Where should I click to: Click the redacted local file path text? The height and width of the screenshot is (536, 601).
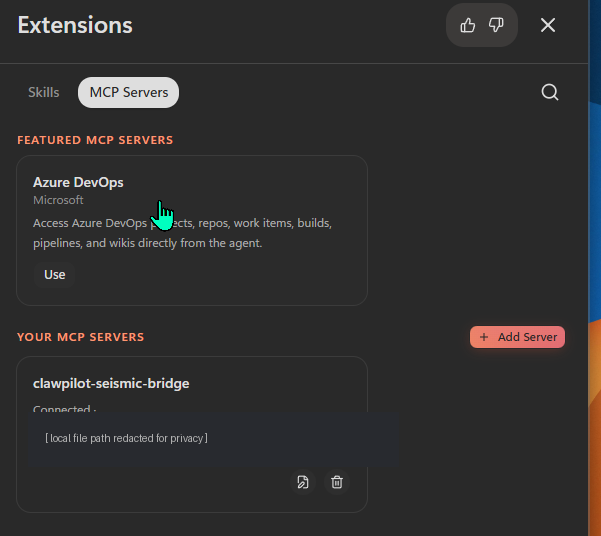click(126, 438)
